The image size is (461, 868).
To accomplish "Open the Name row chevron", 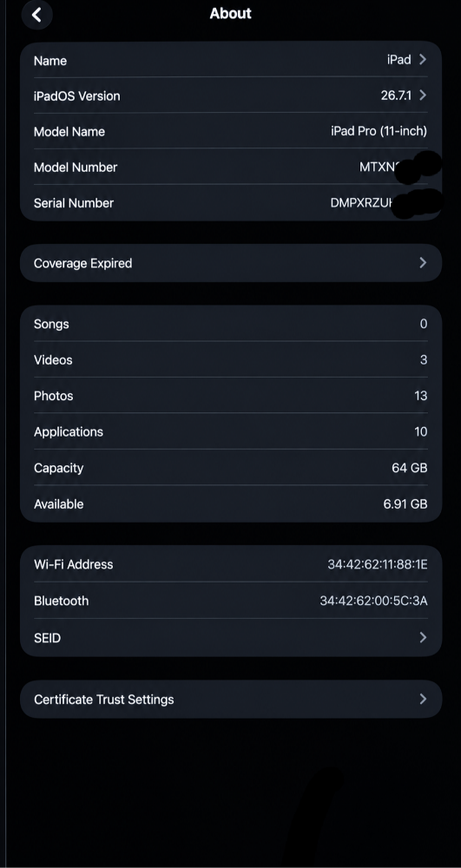I will coord(423,60).
